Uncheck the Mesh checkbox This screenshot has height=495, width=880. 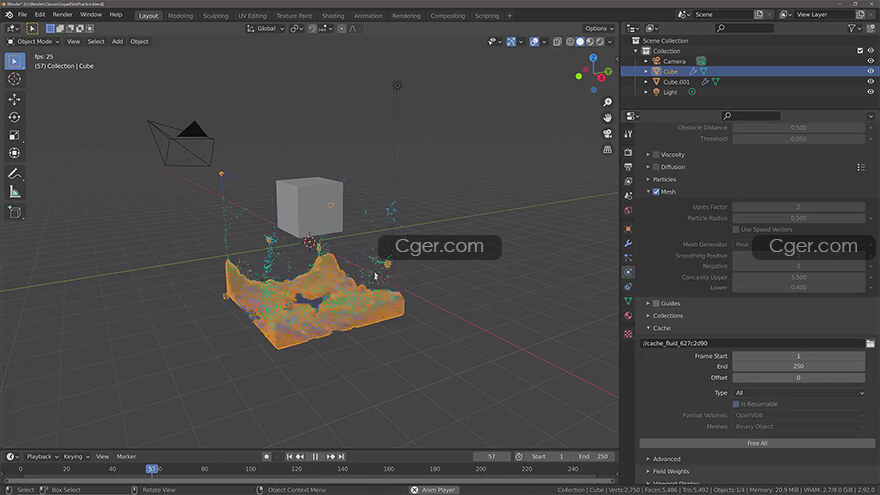[x=656, y=192]
